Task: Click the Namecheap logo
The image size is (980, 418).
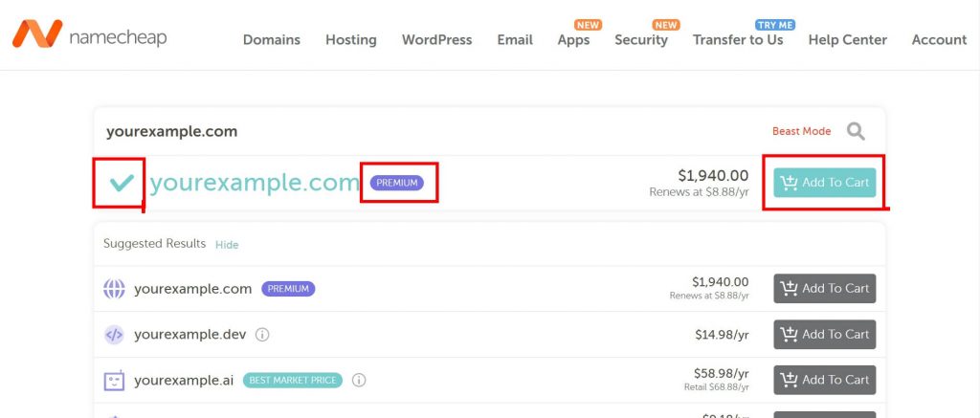Action: click(x=89, y=34)
